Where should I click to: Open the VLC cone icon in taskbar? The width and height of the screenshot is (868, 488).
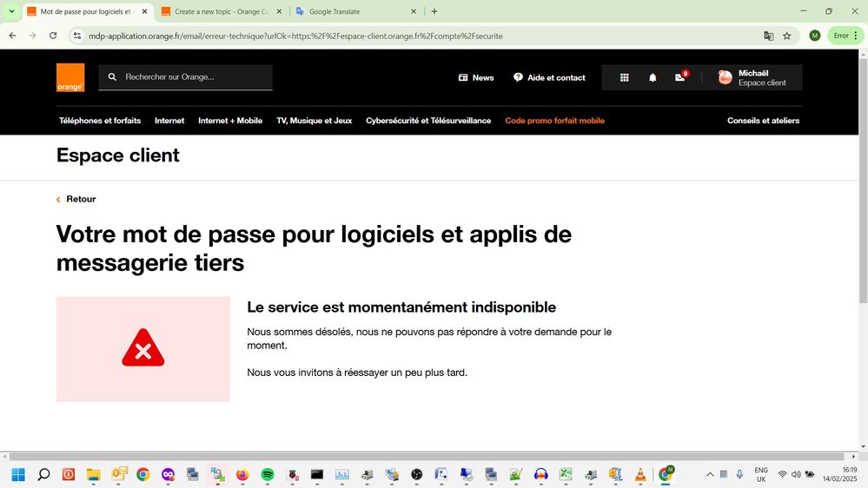640,475
